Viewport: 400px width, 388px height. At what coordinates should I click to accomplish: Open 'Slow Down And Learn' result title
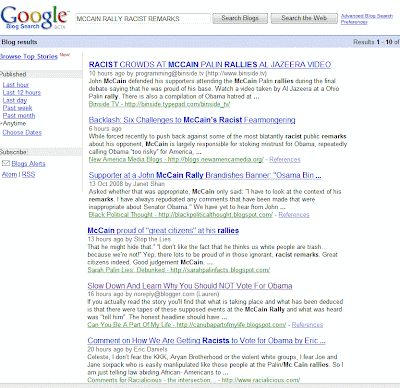(190, 286)
